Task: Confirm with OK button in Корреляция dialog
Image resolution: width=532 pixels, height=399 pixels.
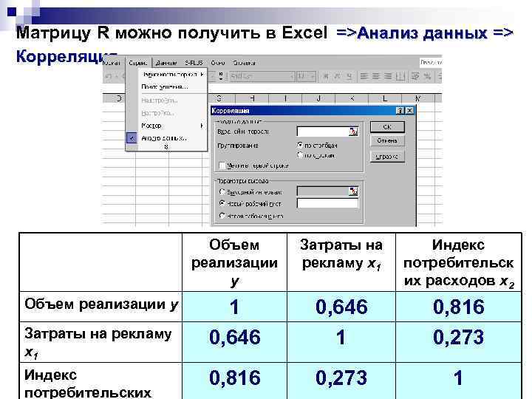Action: (x=387, y=127)
